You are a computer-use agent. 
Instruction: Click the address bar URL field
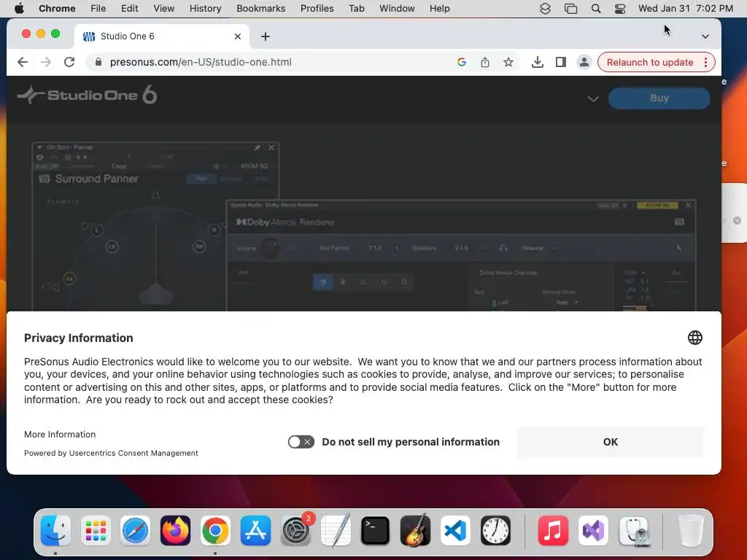271,62
